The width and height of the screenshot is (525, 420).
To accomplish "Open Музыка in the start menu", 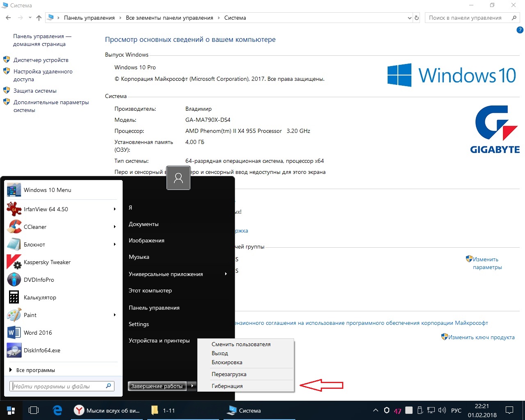I will coord(139,257).
